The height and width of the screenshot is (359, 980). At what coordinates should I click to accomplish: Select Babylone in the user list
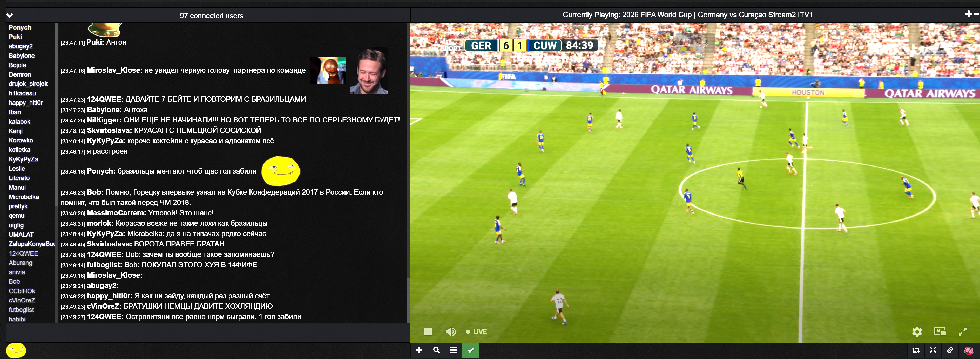click(x=22, y=56)
